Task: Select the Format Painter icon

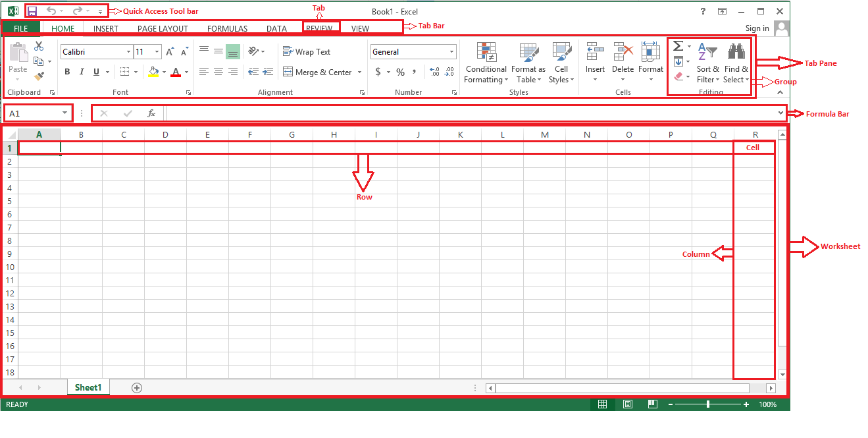Action: (38, 77)
